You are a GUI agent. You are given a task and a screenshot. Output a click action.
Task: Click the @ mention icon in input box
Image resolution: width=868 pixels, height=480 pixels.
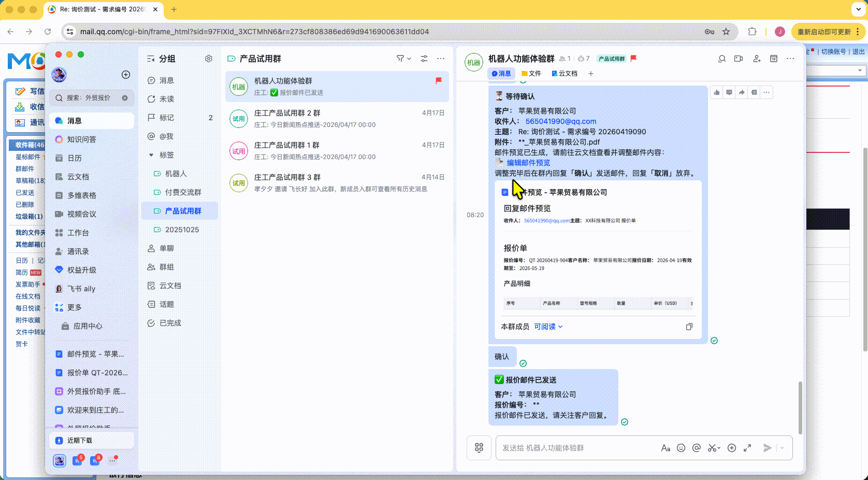697,448
